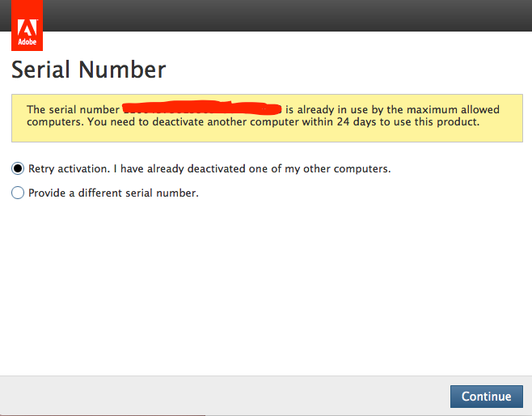Click the Serial Number heading
The height and width of the screenshot is (416, 532).
tap(89, 70)
